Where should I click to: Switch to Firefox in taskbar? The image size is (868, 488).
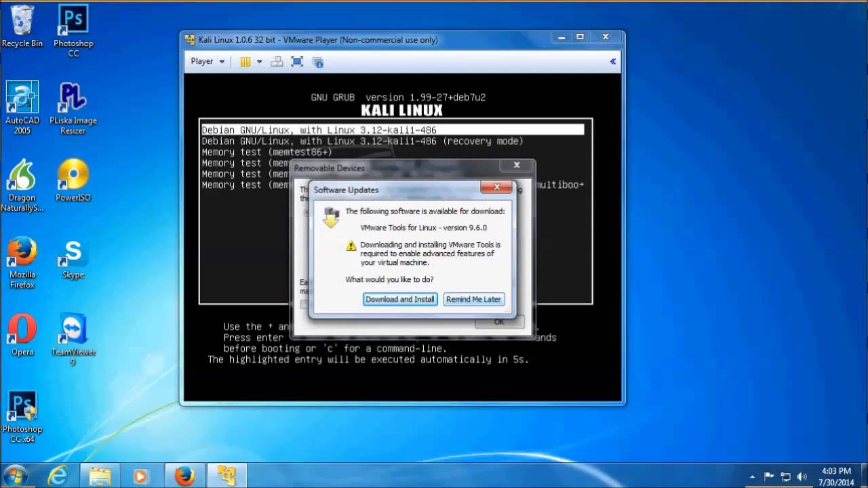[x=184, y=476]
